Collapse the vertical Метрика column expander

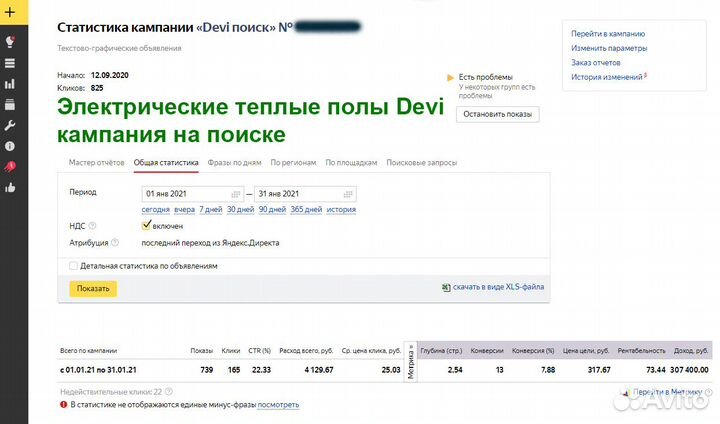pos(411,361)
